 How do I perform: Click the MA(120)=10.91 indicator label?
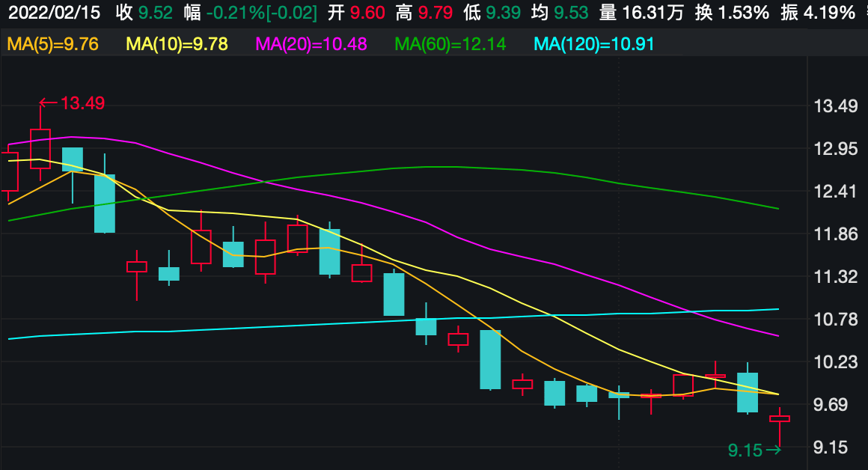[x=595, y=44]
